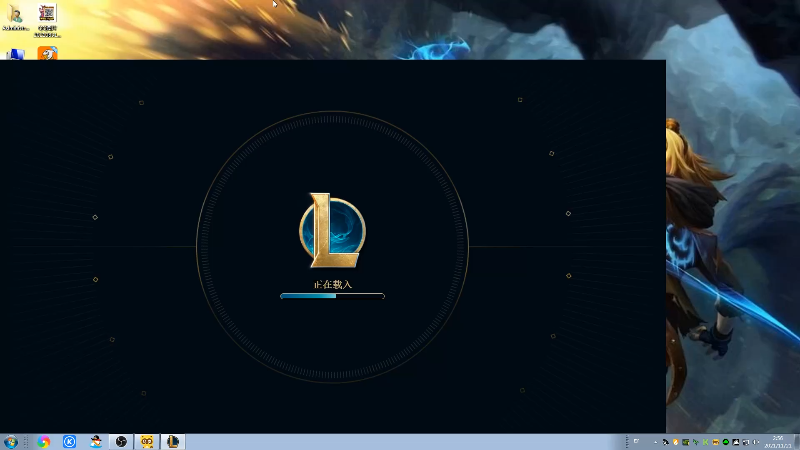Open the blue K app in taskbar
The width and height of the screenshot is (800, 450).
click(69, 441)
